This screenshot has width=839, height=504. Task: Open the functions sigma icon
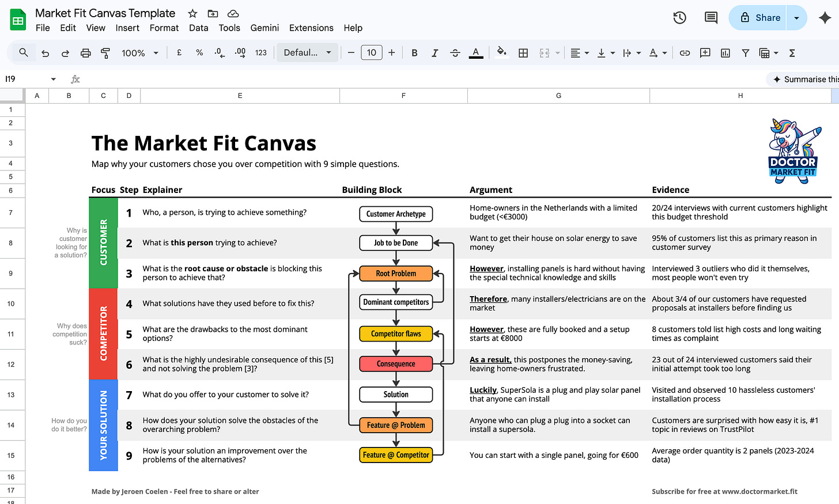(792, 53)
